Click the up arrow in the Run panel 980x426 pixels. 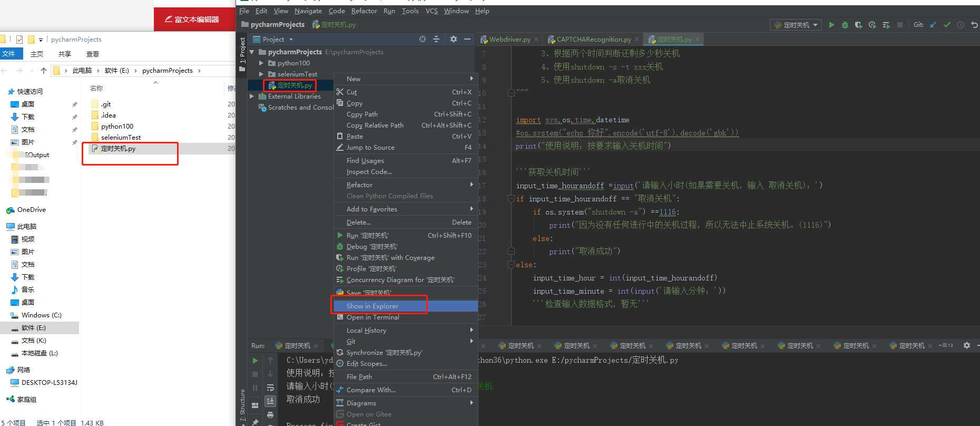[x=270, y=360]
